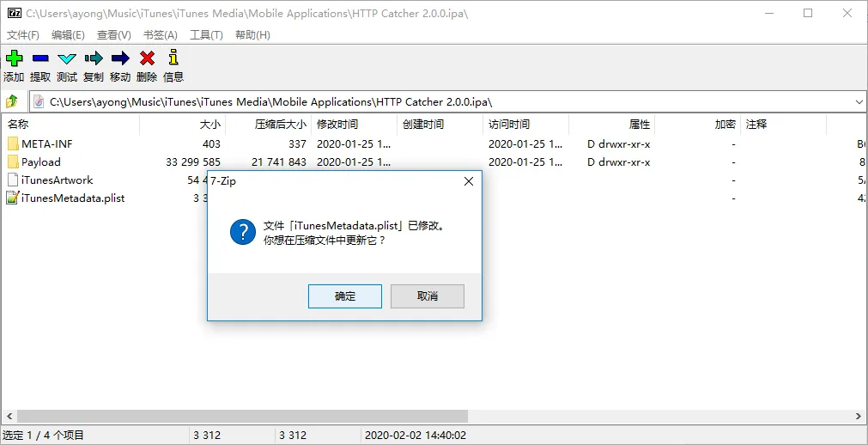The width and height of the screenshot is (868, 445).
Task: Click the ipa file icon in the address bar
Action: click(39, 101)
